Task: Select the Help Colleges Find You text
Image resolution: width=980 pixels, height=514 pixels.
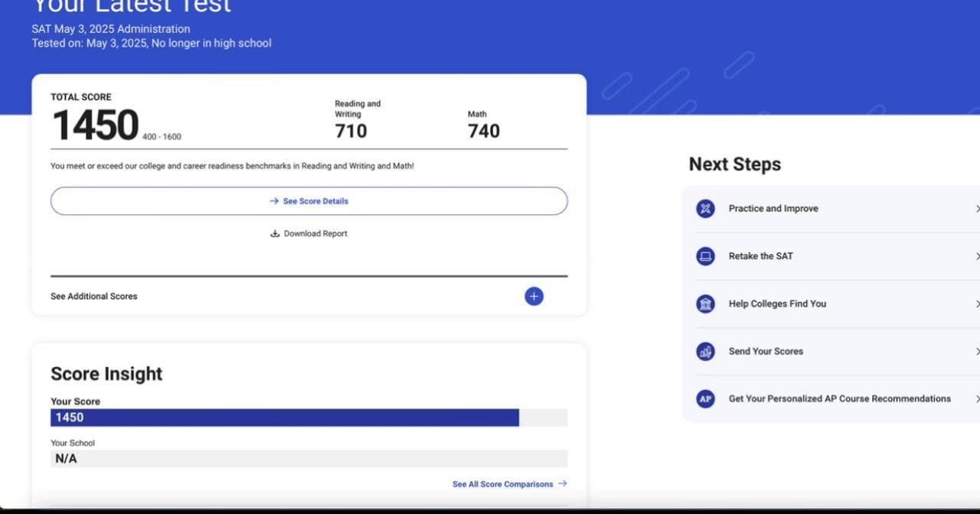Action: (x=777, y=304)
